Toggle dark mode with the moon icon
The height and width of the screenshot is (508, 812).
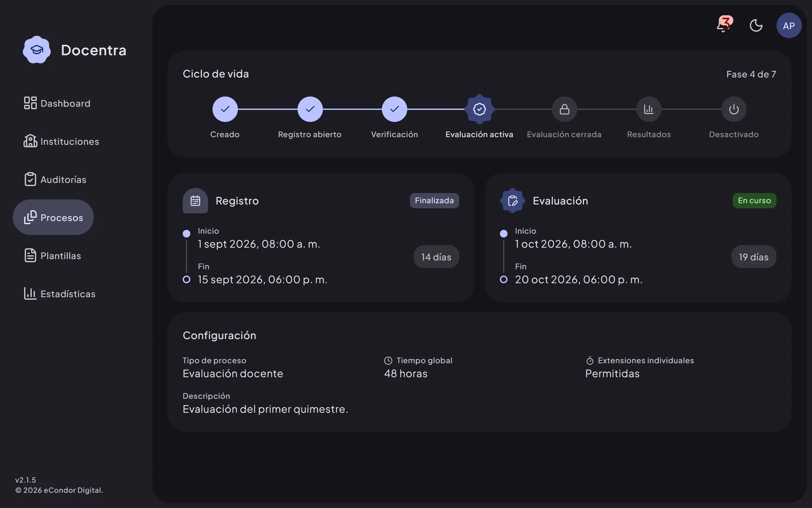click(x=756, y=25)
